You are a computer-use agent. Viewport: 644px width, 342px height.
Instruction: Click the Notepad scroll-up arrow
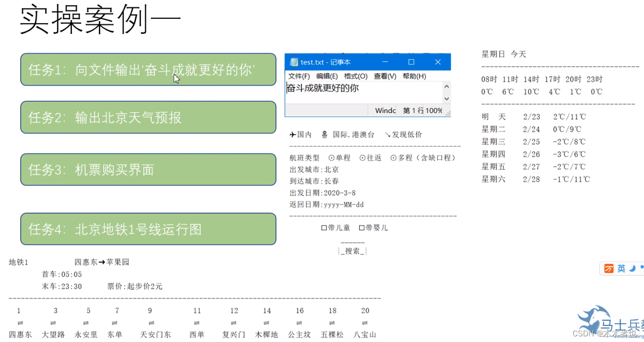tap(447, 86)
